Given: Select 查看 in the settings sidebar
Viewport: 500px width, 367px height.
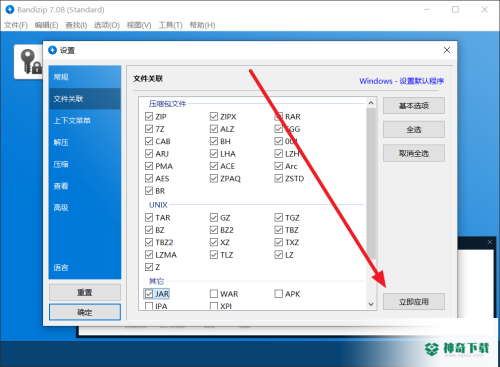Looking at the screenshot, I should tap(85, 186).
